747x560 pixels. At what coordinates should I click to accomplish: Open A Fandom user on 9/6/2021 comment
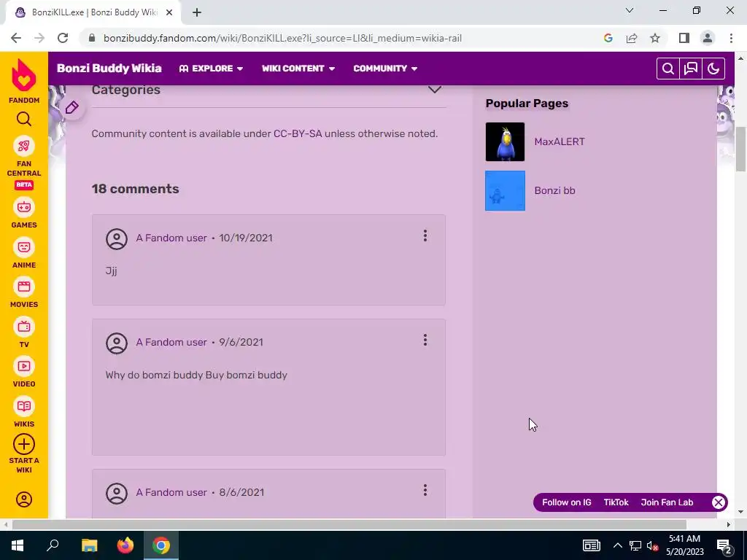pyautogui.click(x=171, y=343)
